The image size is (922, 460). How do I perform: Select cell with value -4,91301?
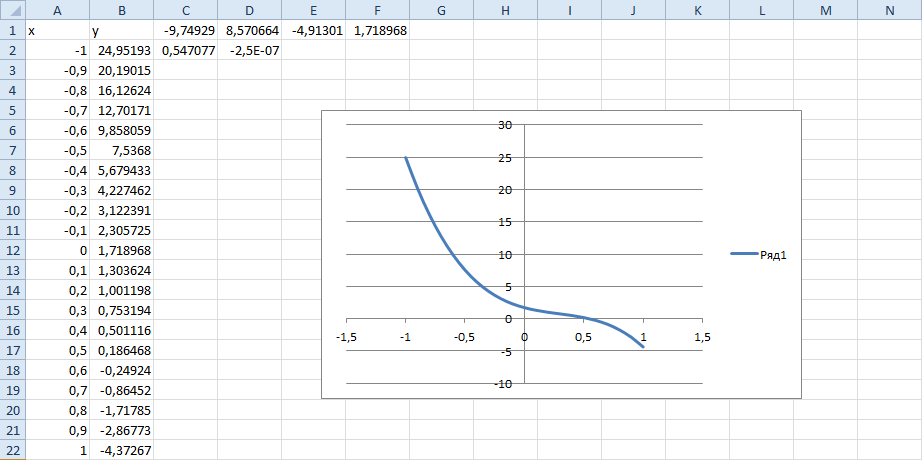click(313, 31)
